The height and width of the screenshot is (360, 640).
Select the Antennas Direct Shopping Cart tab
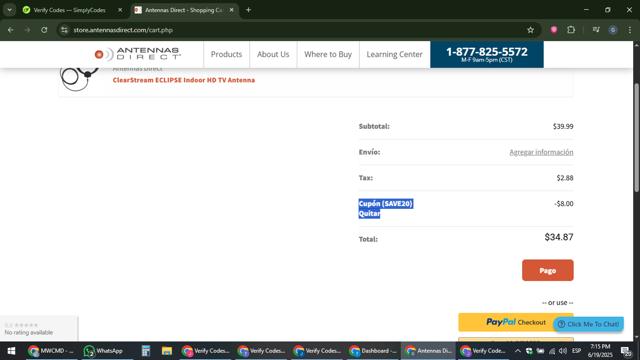[184, 10]
